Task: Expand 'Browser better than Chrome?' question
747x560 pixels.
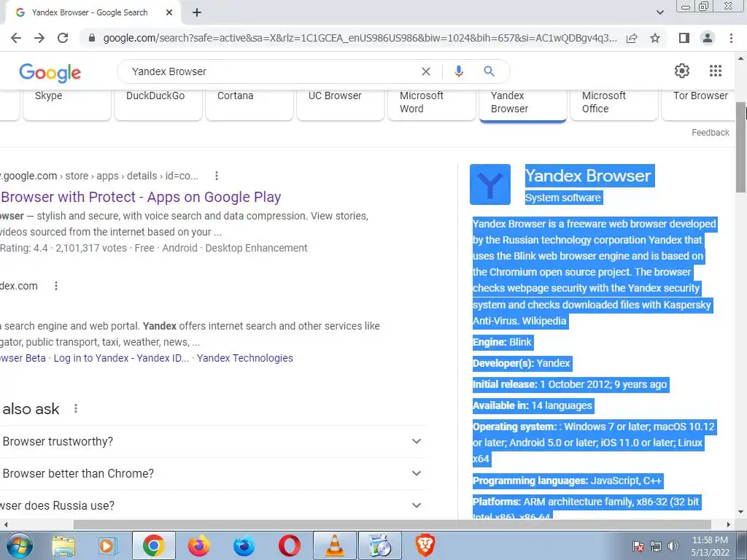Action: (x=212, y=473)
